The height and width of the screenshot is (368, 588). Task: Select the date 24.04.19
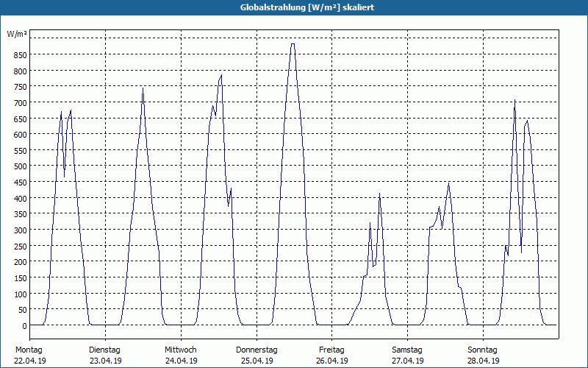click(182, 361)
